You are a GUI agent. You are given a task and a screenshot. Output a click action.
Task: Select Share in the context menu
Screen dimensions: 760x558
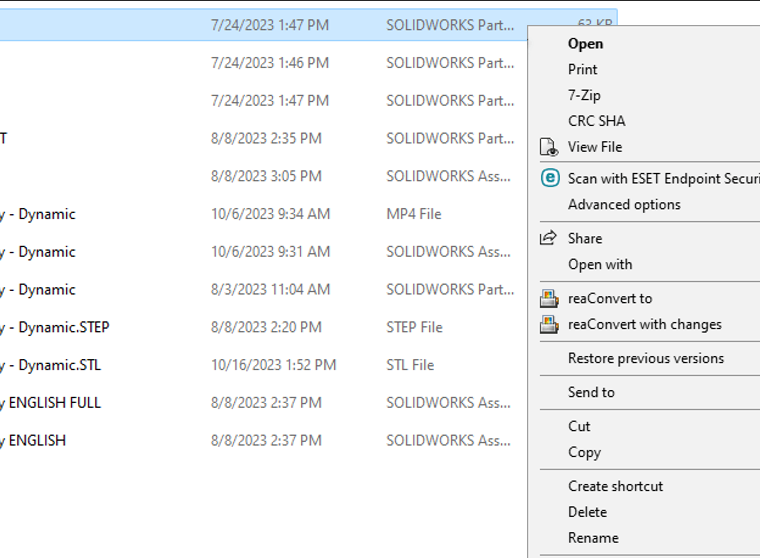click(585, 239)
